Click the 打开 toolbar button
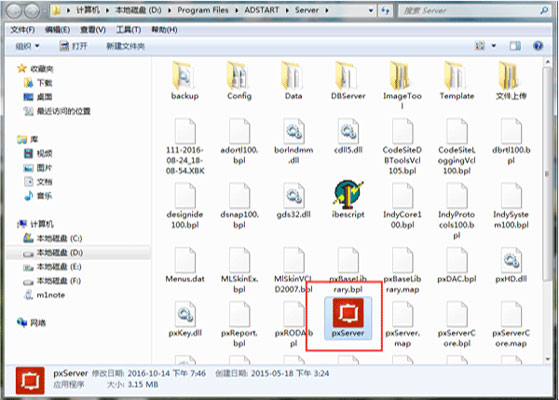The height and width of the screenshot is (400, 559). 73,46
